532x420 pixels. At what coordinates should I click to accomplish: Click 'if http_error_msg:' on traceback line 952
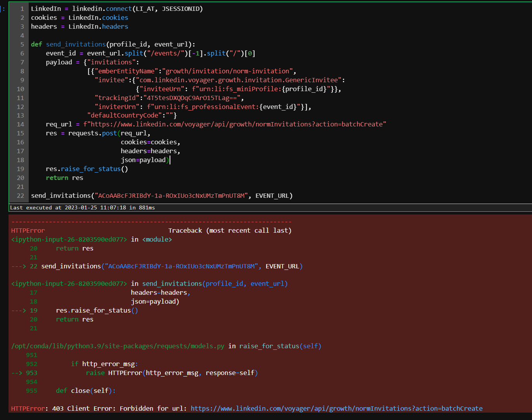click(x=104, y=364)
